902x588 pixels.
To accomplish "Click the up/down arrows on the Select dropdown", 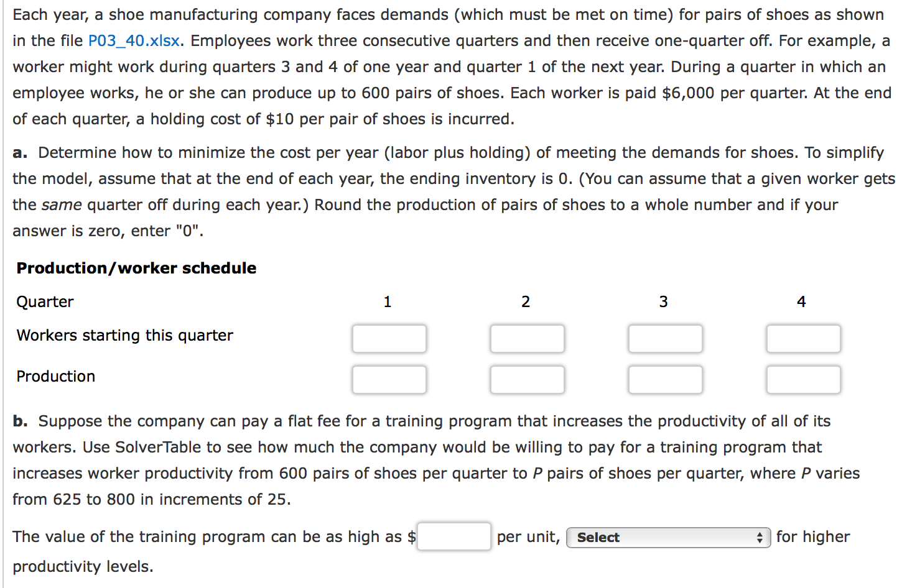I will 760,537.
